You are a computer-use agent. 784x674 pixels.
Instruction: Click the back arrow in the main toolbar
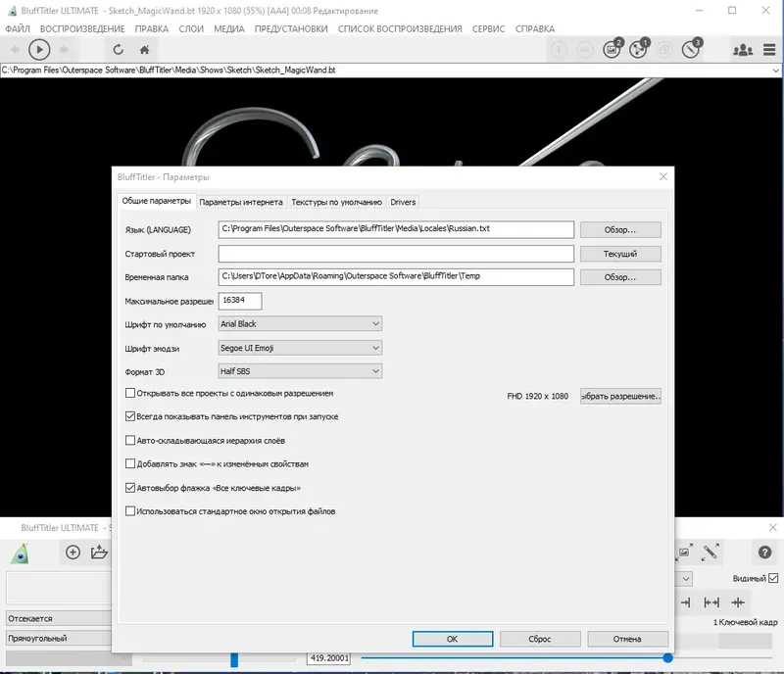[15, 50]
